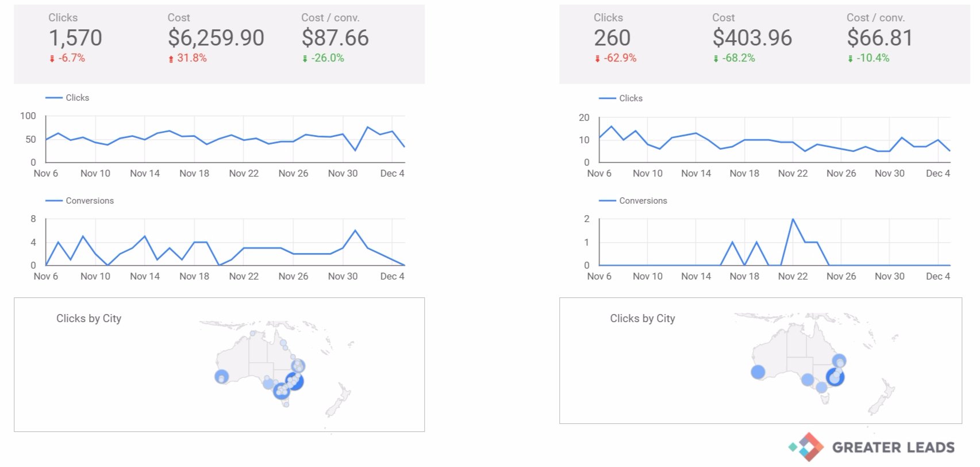The height and width of the screenshot is (467, 980).
Task: Click the red up arrow beside 31.8%
Action: coord(171,59)
